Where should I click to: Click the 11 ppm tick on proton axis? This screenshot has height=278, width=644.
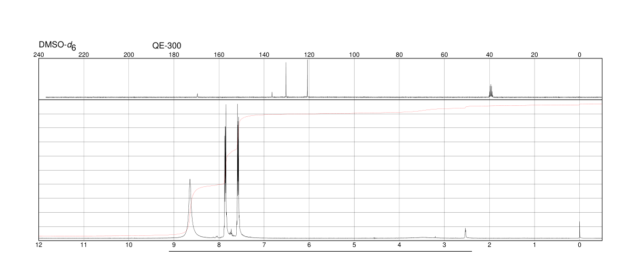[84, 245]
